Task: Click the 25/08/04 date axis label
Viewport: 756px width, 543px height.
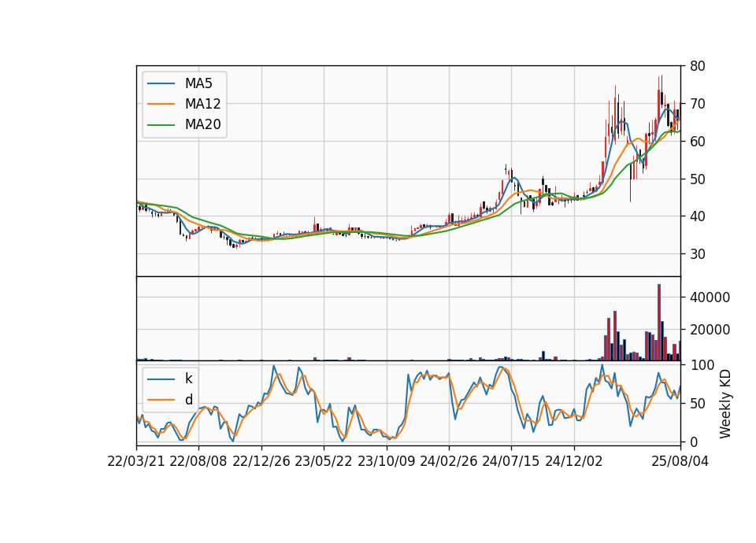Action: point(680,461)
